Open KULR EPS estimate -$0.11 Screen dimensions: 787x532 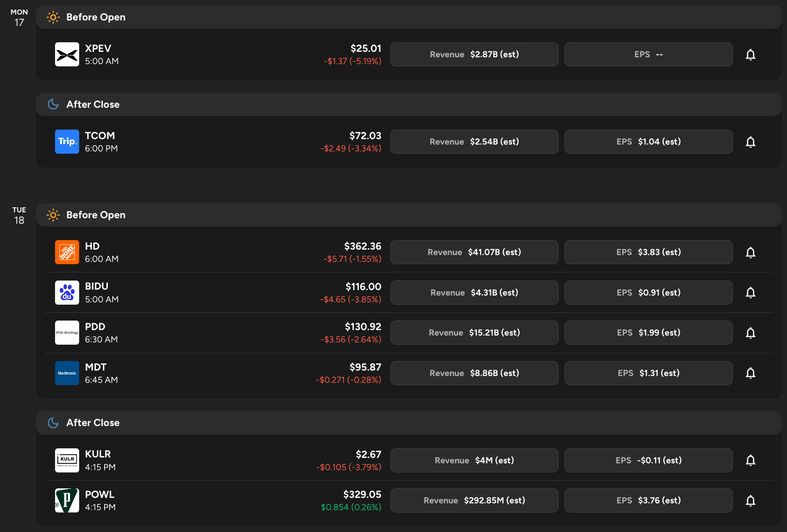[x=649, y=461]
